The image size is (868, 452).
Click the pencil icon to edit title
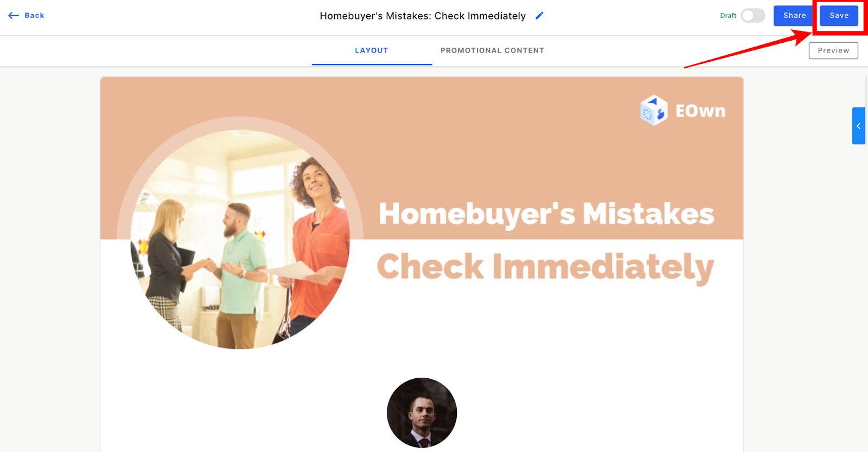(x=539, y=16)
